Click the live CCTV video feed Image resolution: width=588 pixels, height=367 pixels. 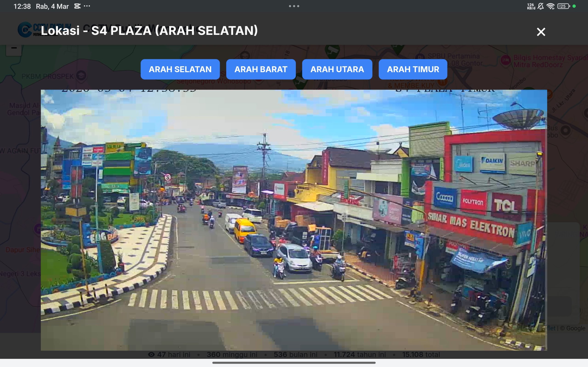pos(294,220)
